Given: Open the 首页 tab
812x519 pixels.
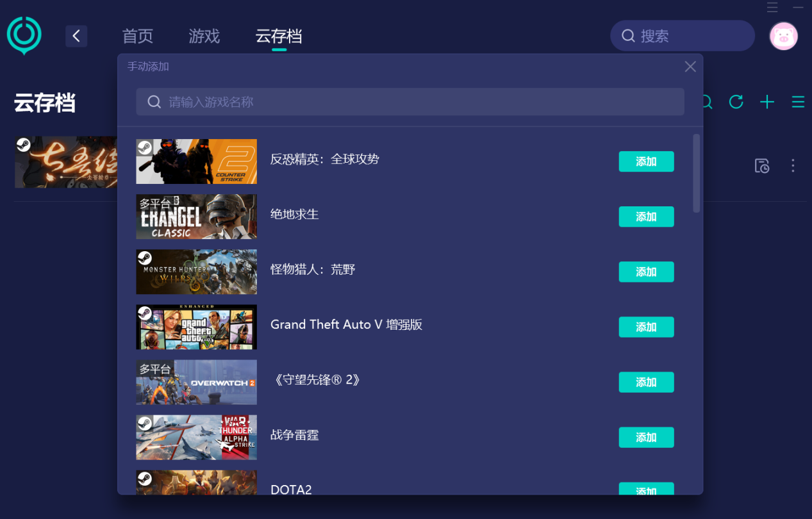Looking at the screenshot, I should [x=138, y=36].
